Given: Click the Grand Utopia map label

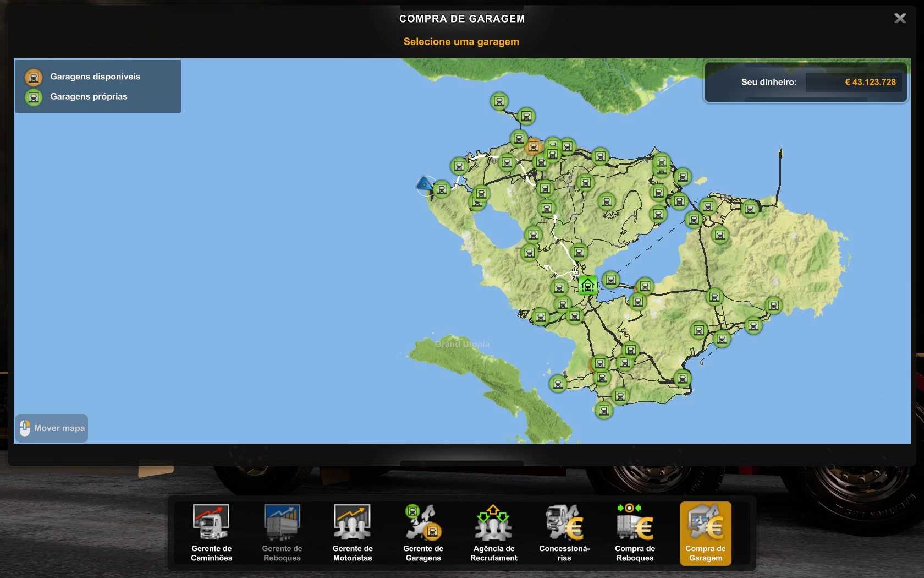Looking at the screenshot, I should [462, 344].
